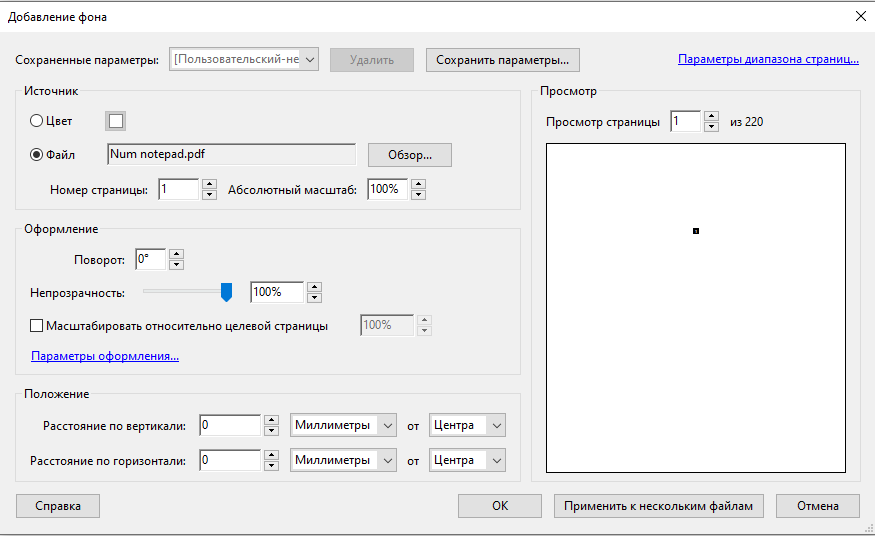Confirm with the OK button
875x536 pixels.
pos(500,506)
